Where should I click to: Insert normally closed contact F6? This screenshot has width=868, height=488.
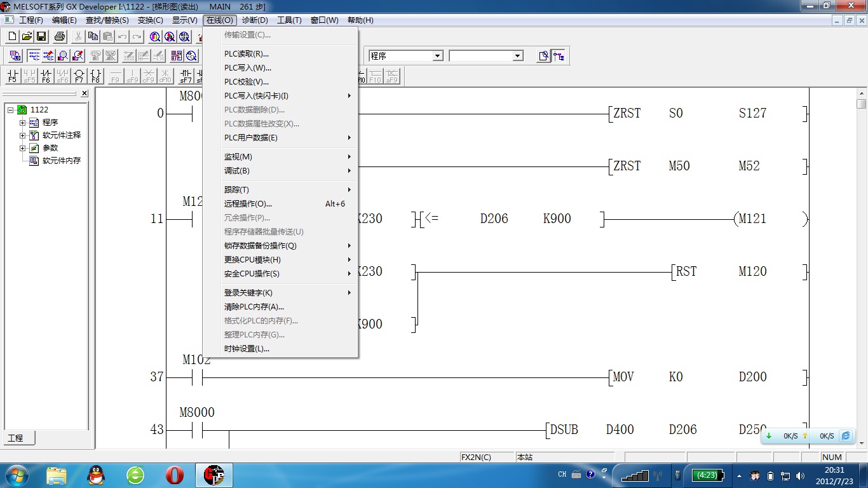(46, 76)
